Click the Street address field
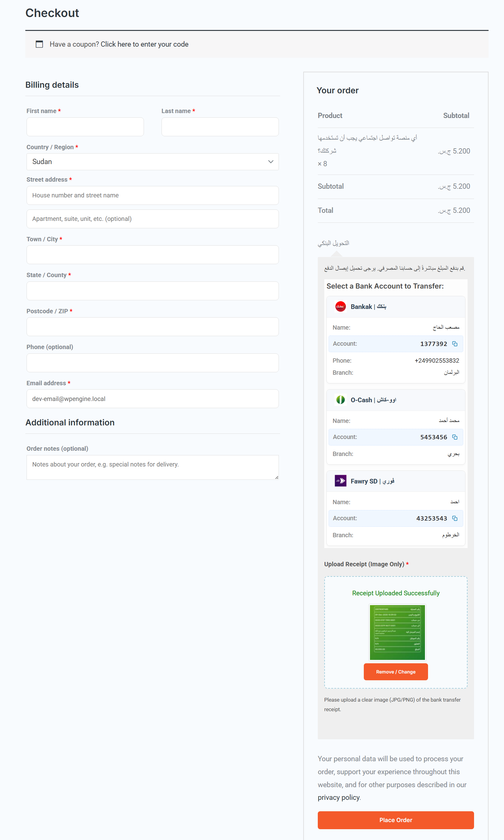The width and height of the screenshot is (504, 840). (x=152, y=195)
